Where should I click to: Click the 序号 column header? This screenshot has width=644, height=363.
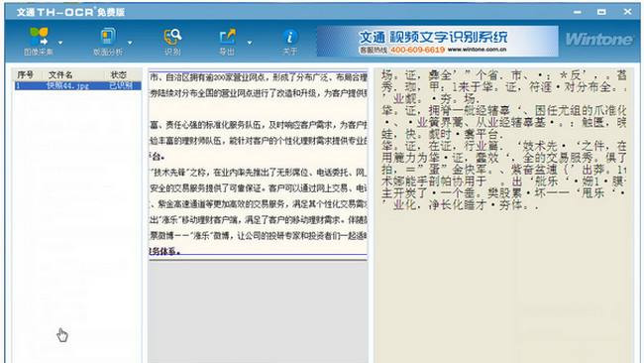[x=25, y=74]
